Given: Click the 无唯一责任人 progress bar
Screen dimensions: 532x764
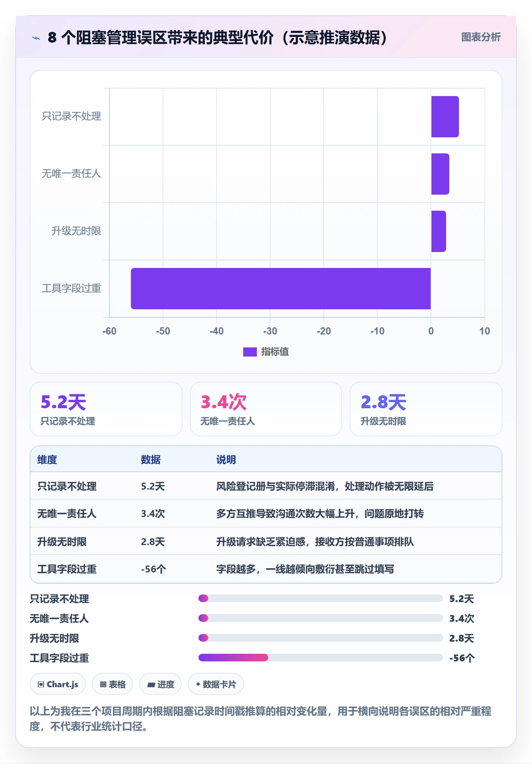Looking at the screenshot, I should click(321, 618).
